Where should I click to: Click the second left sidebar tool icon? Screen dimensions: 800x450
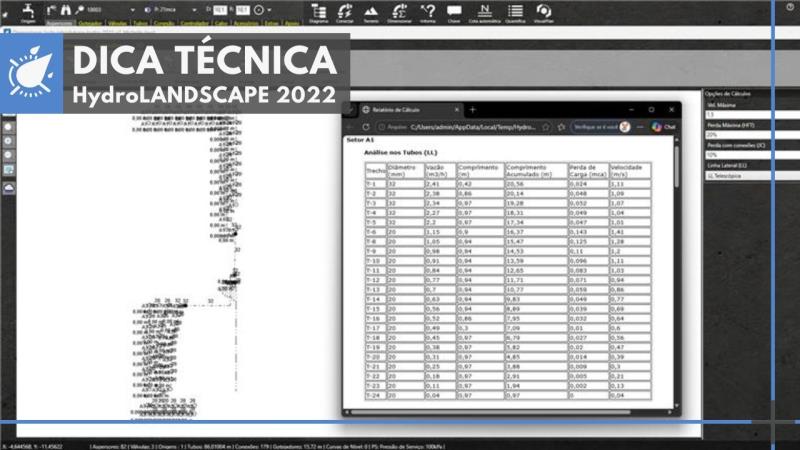(x=9, y=141)
